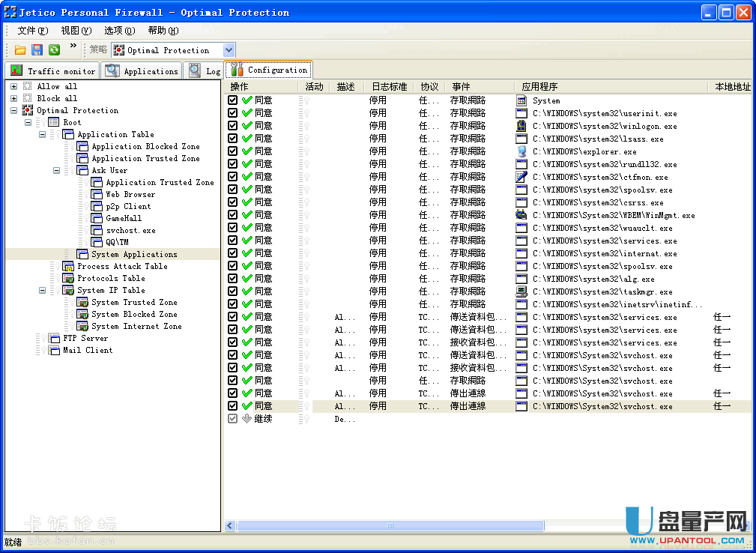The width and height of the screenshot is (756, 553).
Task: Sort by the 本地地址 column header
Action: (x=730, y=87)
